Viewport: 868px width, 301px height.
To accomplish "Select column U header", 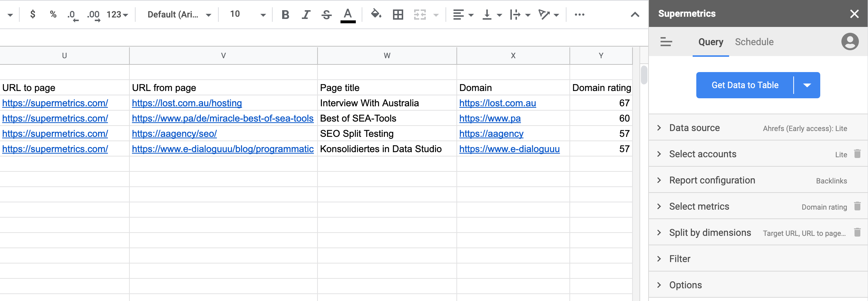I will pos(65,56).
